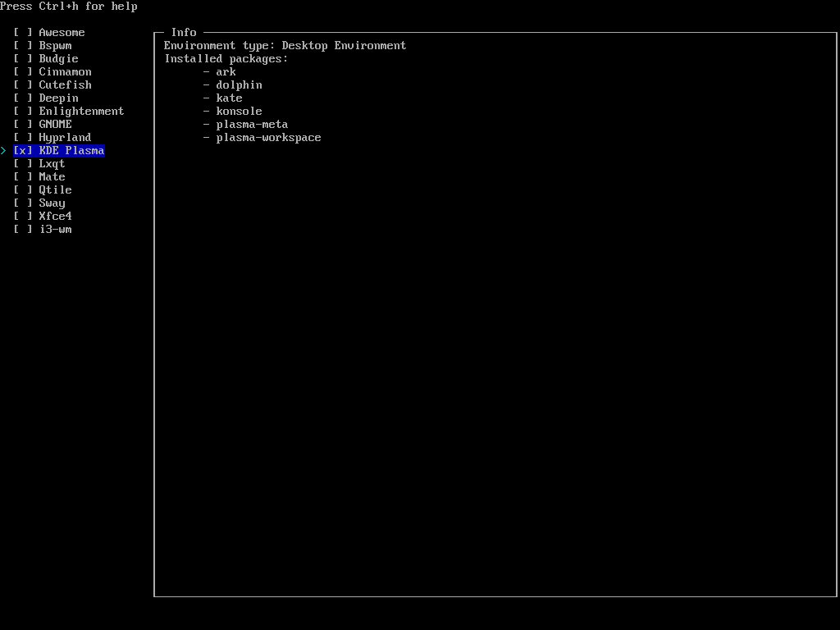Click the Qtile list entry label
This screenshot has height=630, width=840.
[55, 190]
